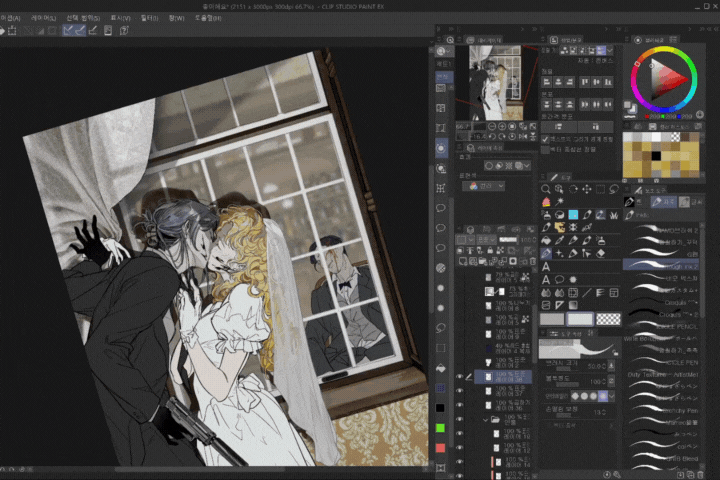
Task: Choose the ICICLE PEN brush
Action: pyautogui.click(x=661, y=362)
